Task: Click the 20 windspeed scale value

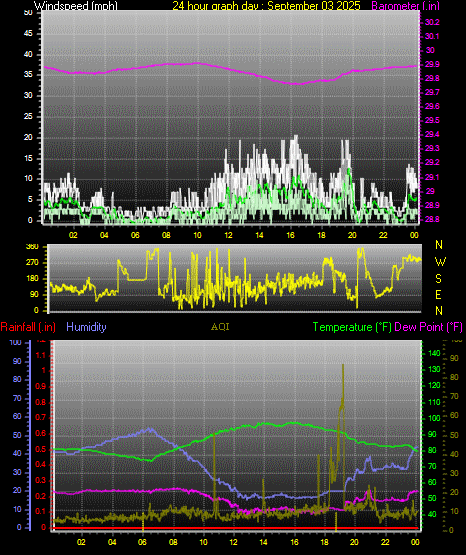Action: coord(28,138)
